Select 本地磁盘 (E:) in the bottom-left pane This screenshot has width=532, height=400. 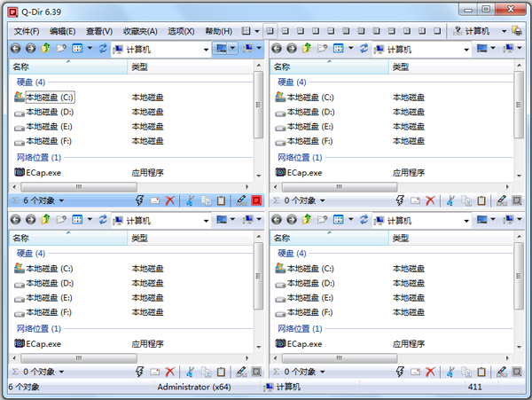50,298
